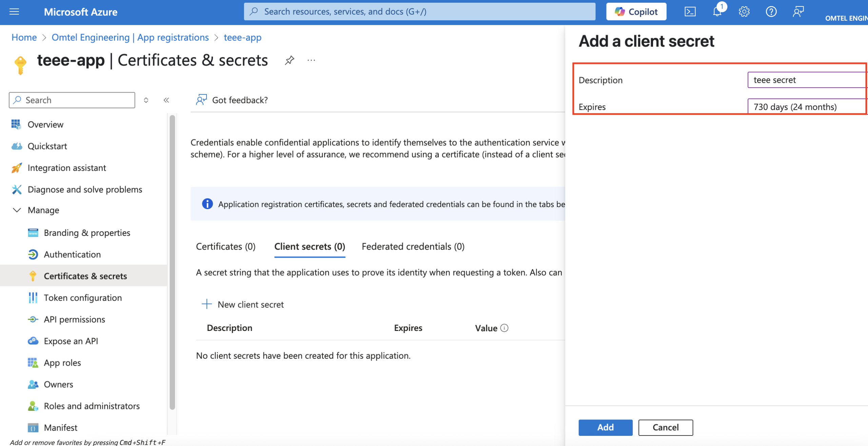This screenshot has width=868, height=446.
Task: Open Roles and administrators
Action: tap(92, 406)
